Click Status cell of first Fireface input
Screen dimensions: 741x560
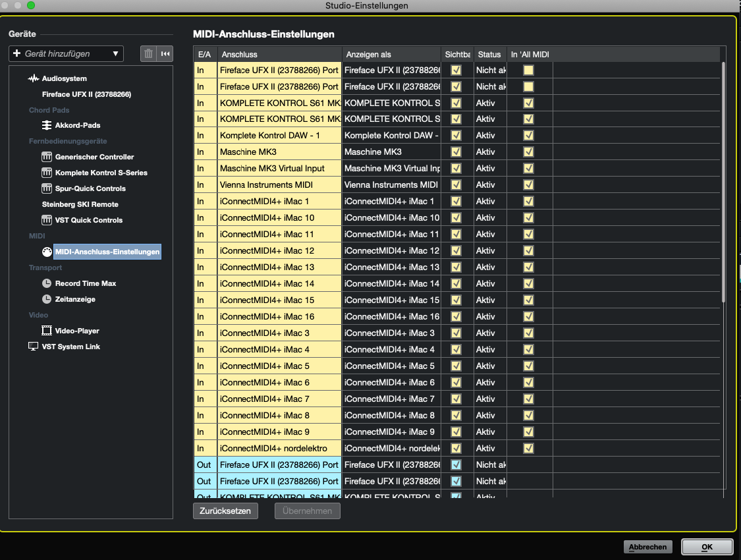coord(489,70)
